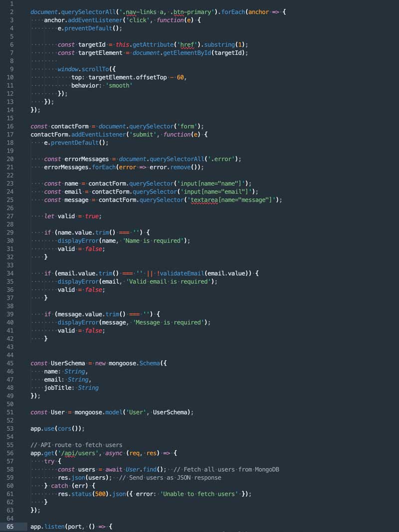Click 'Valid email is required' string
Screen dimensions: 399x532
tap(168, 282)
